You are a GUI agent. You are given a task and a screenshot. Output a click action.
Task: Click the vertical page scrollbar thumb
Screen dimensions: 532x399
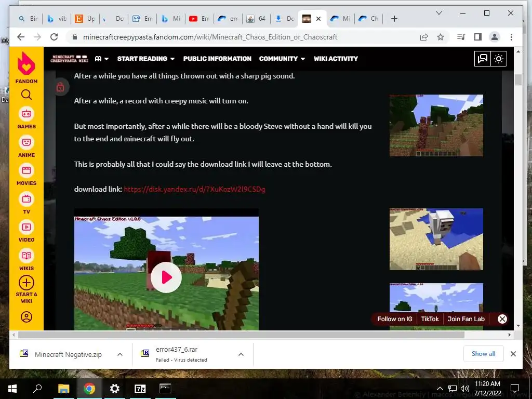tap(518, 79)
